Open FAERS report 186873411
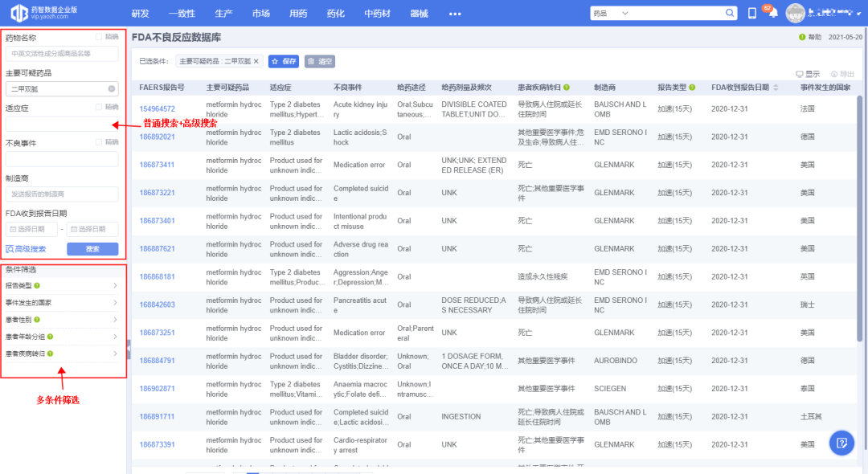Viewport: 868px width, 474px height. (x=158, y=165)
